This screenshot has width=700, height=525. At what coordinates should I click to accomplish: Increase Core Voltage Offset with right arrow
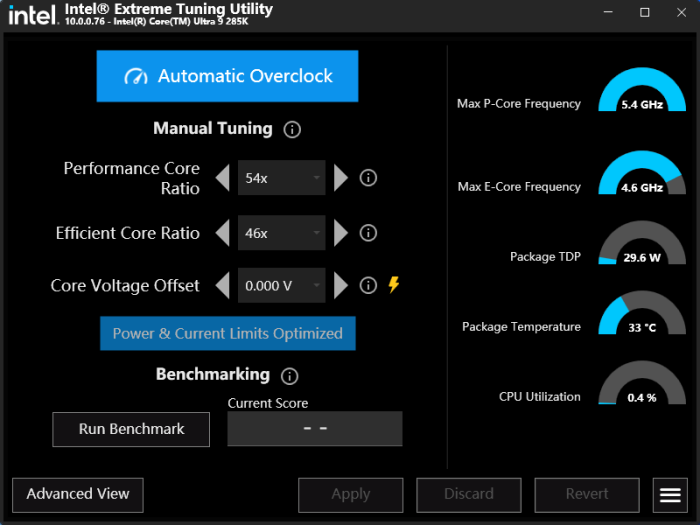pos(341,286)
